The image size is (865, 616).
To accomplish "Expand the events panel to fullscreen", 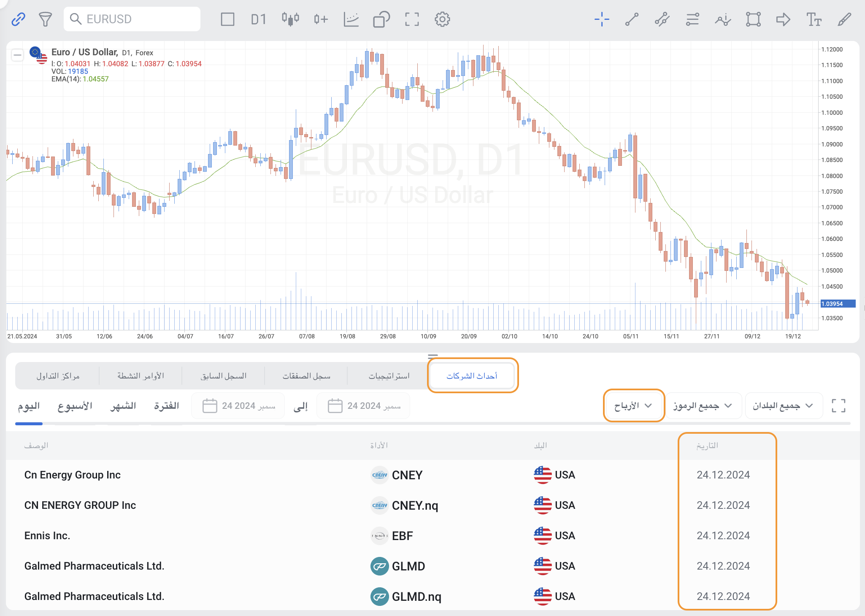I will click(x=838, y=405).
